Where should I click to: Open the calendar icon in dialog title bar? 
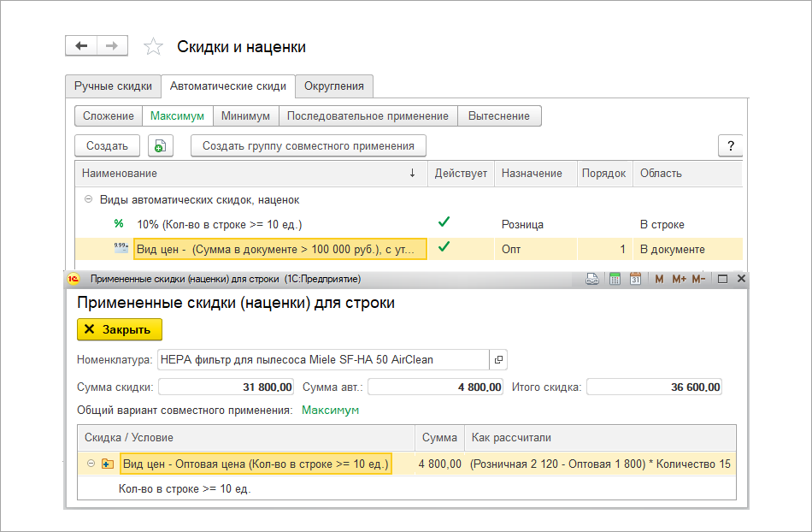635,279
